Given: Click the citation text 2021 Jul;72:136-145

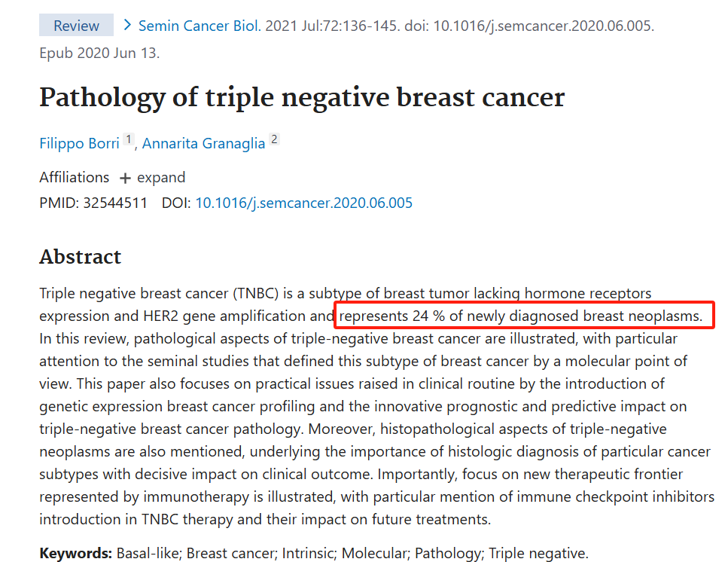Looking at the screenshot, I should tap(333, 26).
